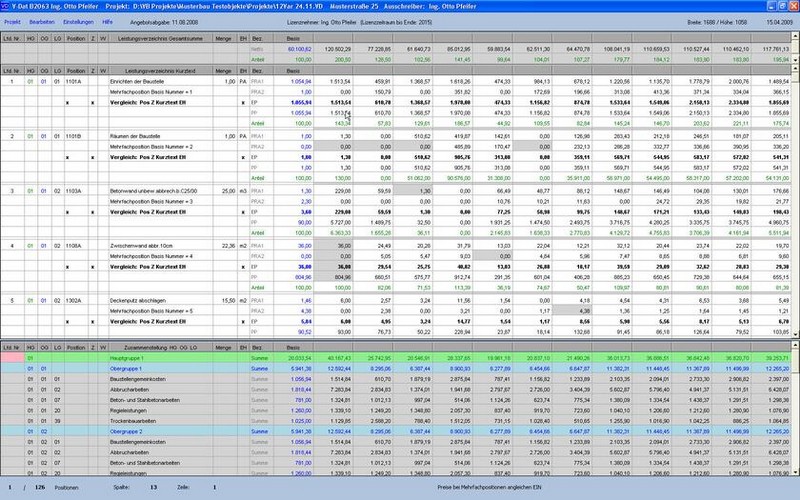Click the Hilfe menu item
The height and width of the screenshot is (500, 800).
coord(107,19)
